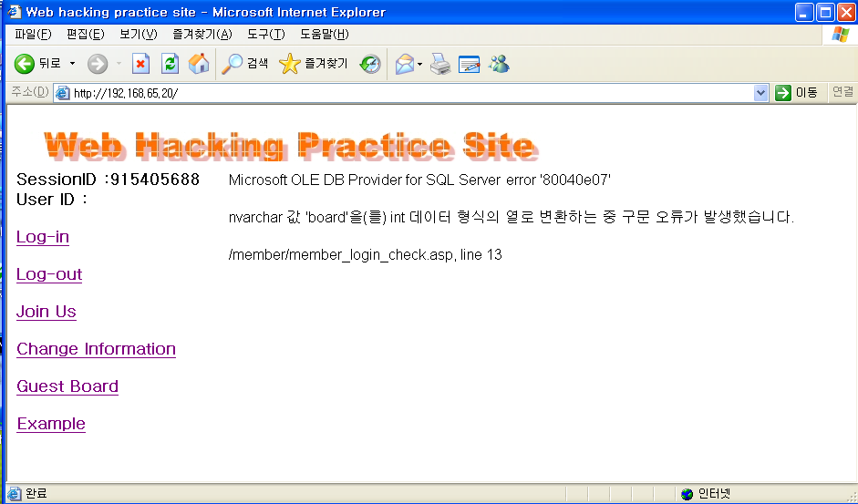Expand the Mail dropdown arrow
858x504 pixels.
coord(419,64)
